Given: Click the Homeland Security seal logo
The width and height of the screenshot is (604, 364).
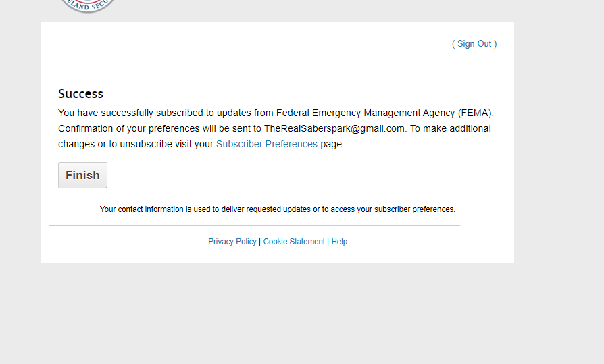Looking at the screenshot, I should [88, 5].
